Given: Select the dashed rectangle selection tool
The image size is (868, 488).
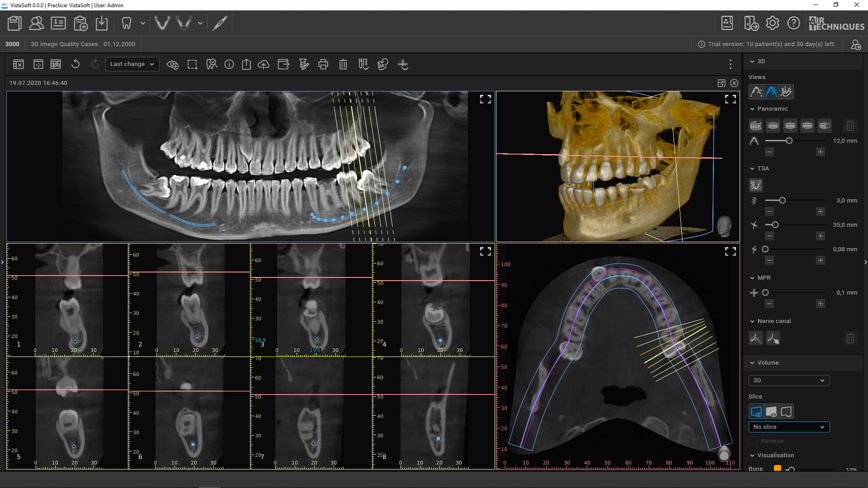Looking at the screenshot, I should 192,65.
